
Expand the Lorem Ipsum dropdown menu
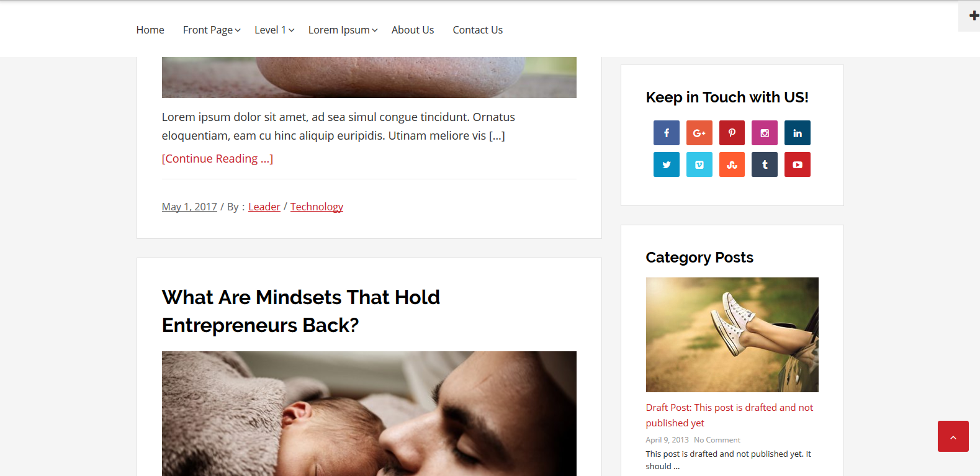click(343, 30)
